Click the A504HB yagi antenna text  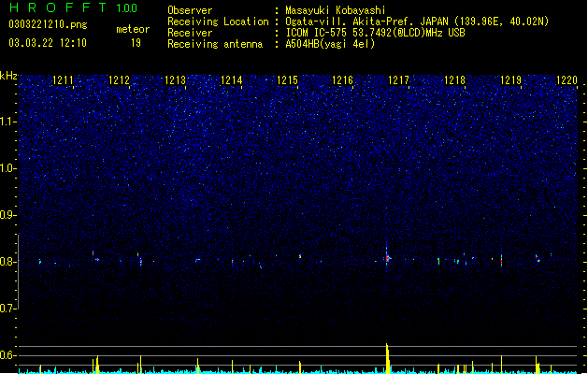330,44
